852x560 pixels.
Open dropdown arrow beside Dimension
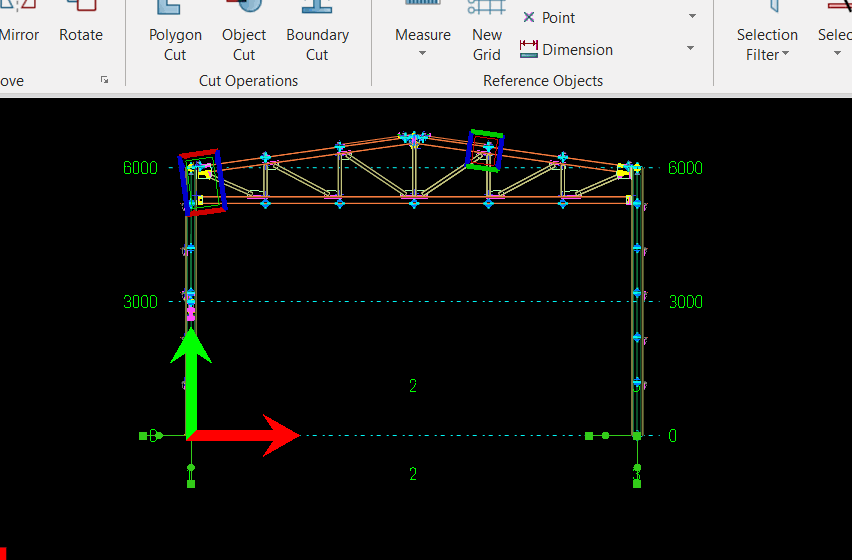coord(691,49)
